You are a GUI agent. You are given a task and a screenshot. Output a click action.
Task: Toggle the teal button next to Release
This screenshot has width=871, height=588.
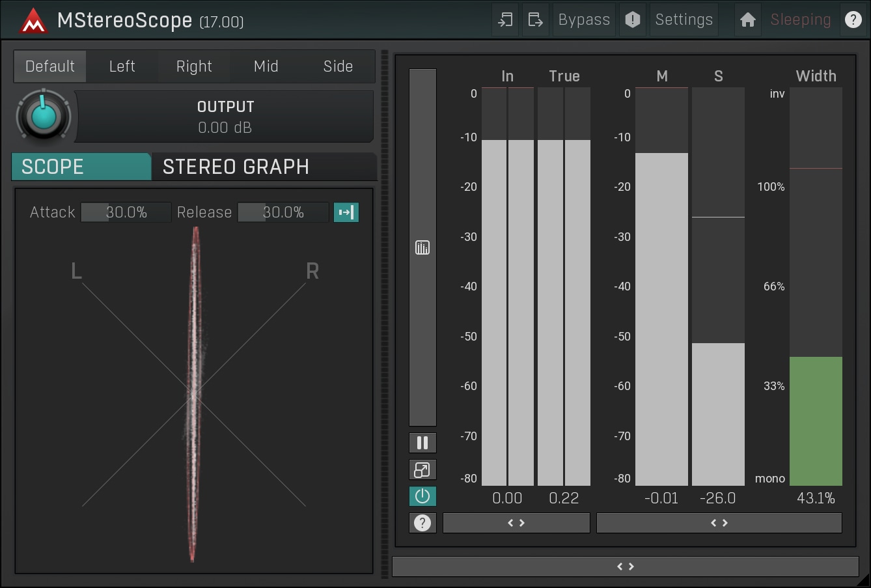click(x=346, y=212)
